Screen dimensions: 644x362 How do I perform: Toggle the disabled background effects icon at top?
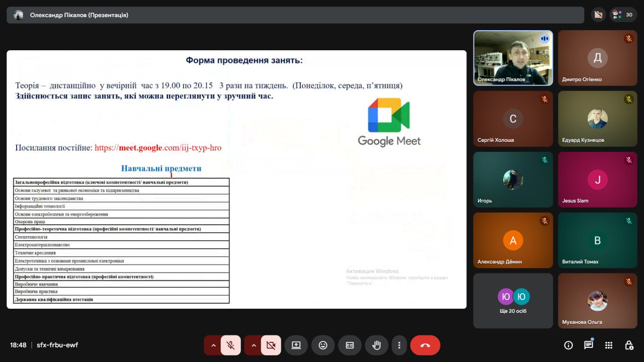pos(598,15)
